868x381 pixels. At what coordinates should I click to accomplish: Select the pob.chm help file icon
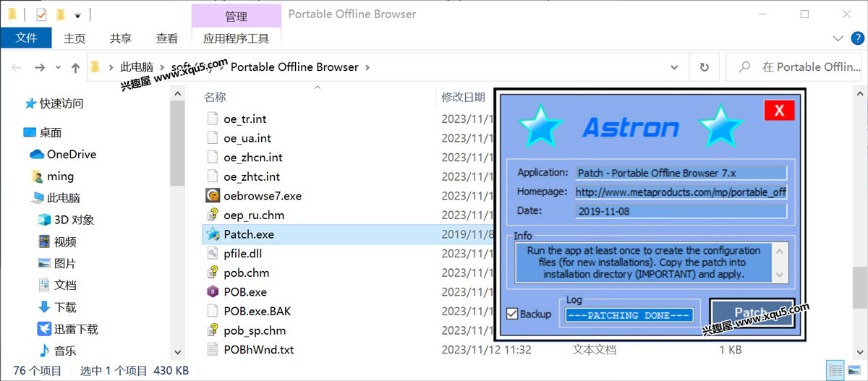pos(212,273)
